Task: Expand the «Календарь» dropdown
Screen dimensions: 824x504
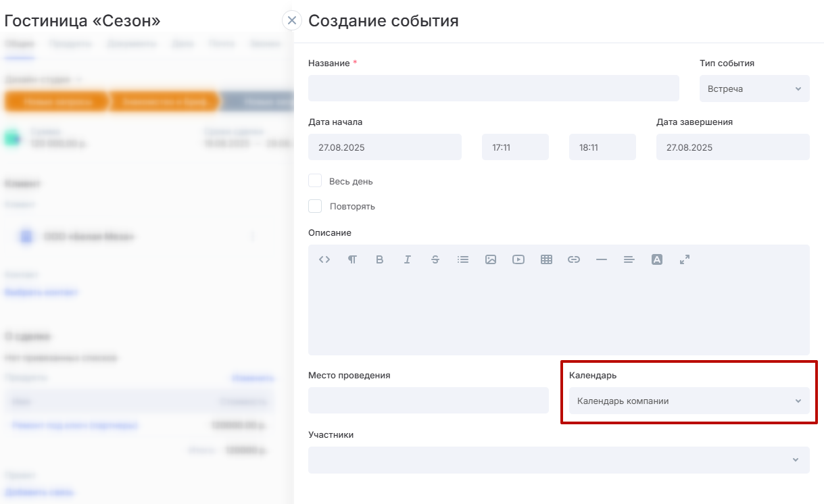Action: 689,401
